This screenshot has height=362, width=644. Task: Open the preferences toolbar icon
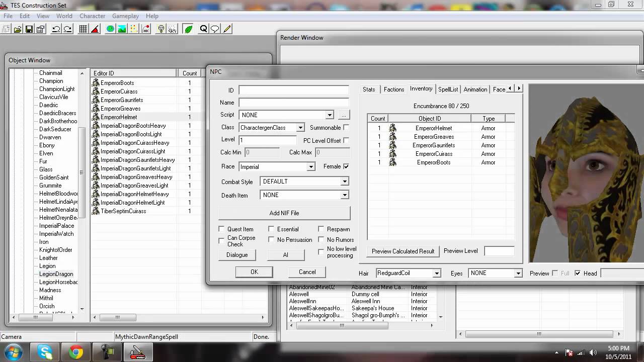(40, 29)
